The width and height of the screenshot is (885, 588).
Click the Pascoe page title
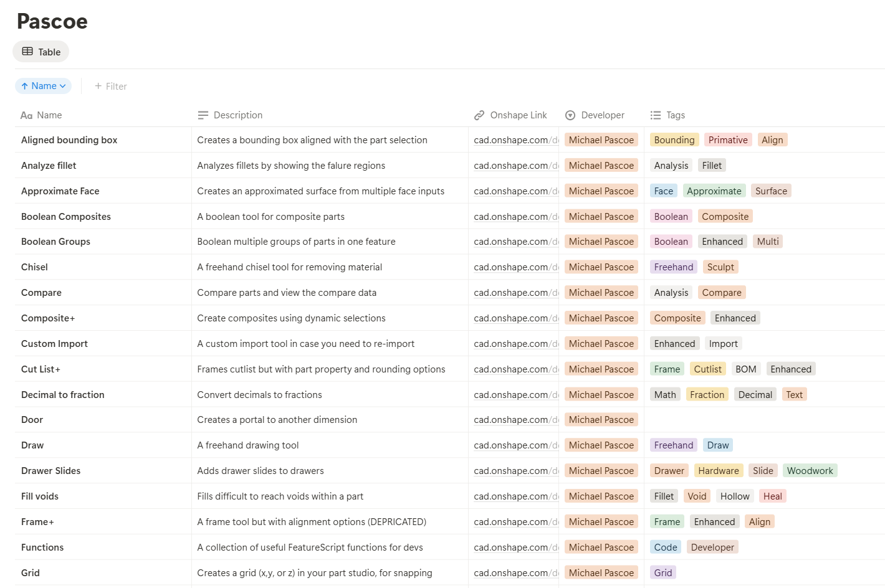(x=52, y=21)
